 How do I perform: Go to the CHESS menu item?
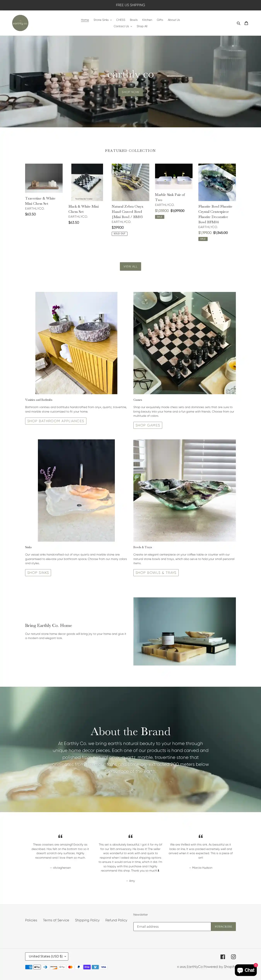pyautogui.click(x=121, y=20)
